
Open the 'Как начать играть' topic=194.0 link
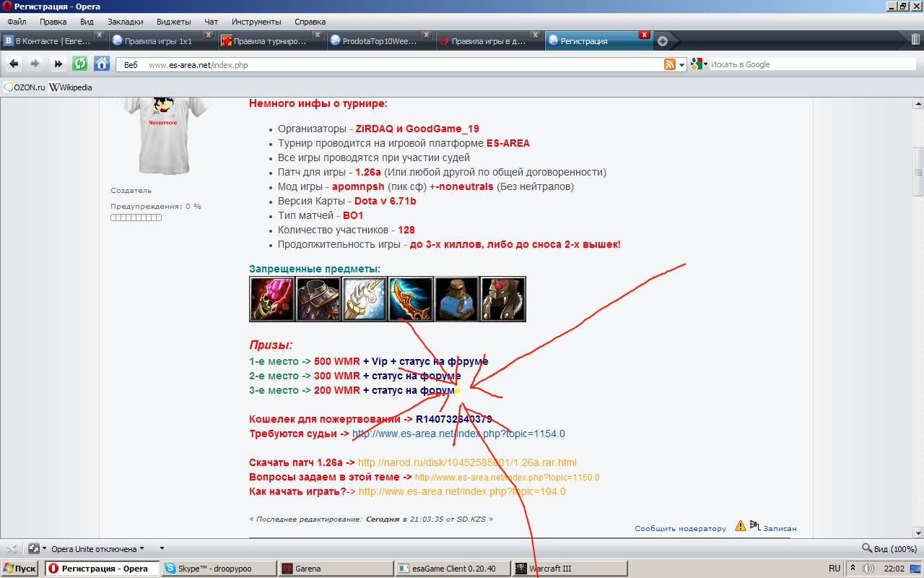pos(462,491)
